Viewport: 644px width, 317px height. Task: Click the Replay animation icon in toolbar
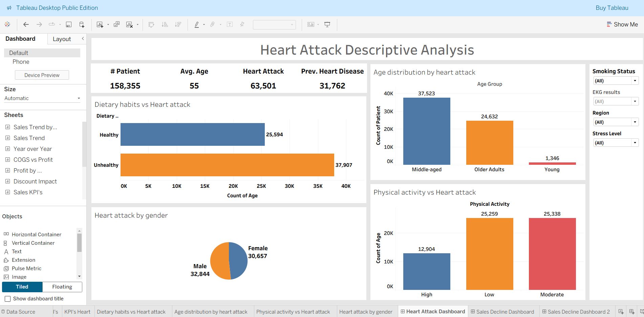[x=52, y=24]
